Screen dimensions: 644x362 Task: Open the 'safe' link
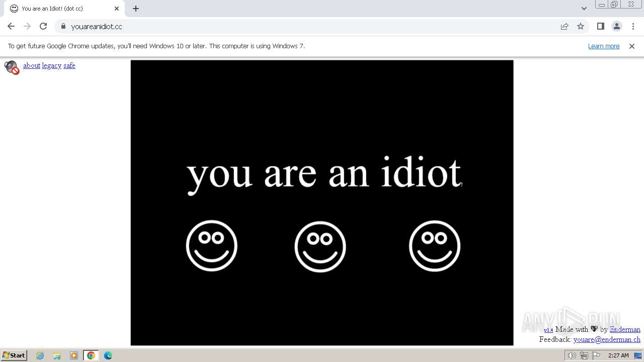click(x=69, y=65)
